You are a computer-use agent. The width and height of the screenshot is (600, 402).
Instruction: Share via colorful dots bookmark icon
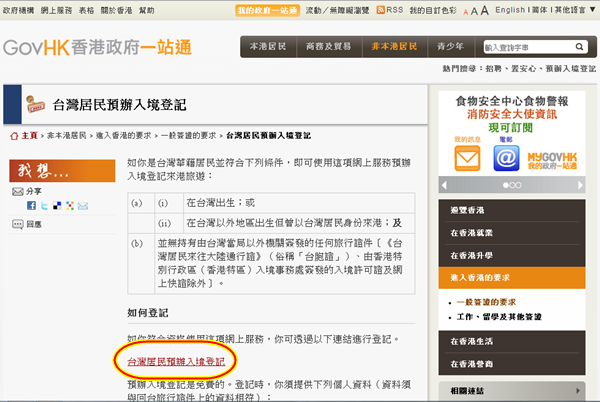(70, 206)
